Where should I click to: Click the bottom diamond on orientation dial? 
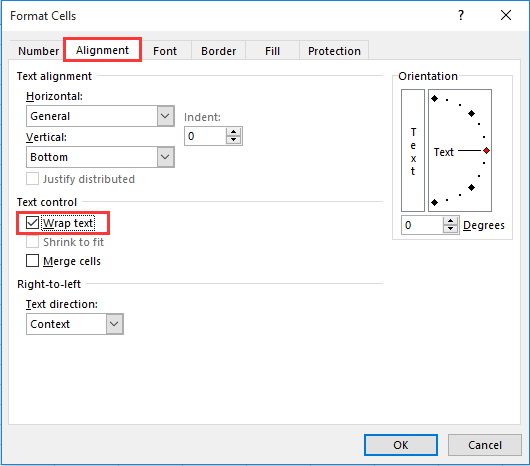(x=435, y=202)
